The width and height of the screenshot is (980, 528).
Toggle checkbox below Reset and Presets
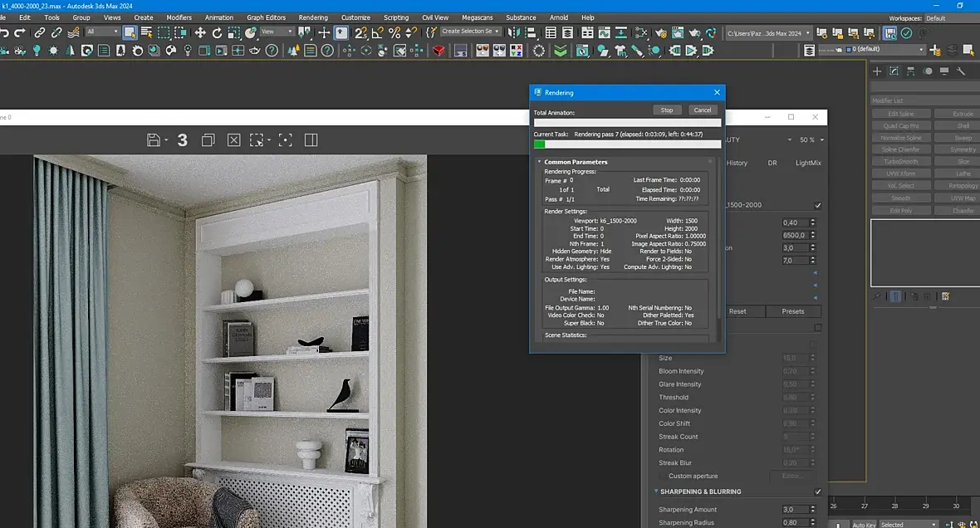coord(818,328)
